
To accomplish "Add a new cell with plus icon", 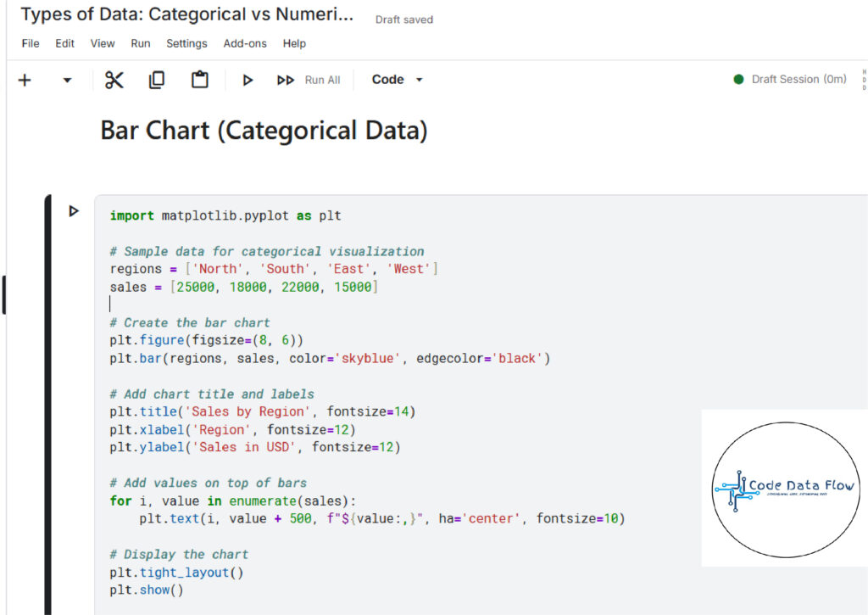I will (x=25, y=81).
